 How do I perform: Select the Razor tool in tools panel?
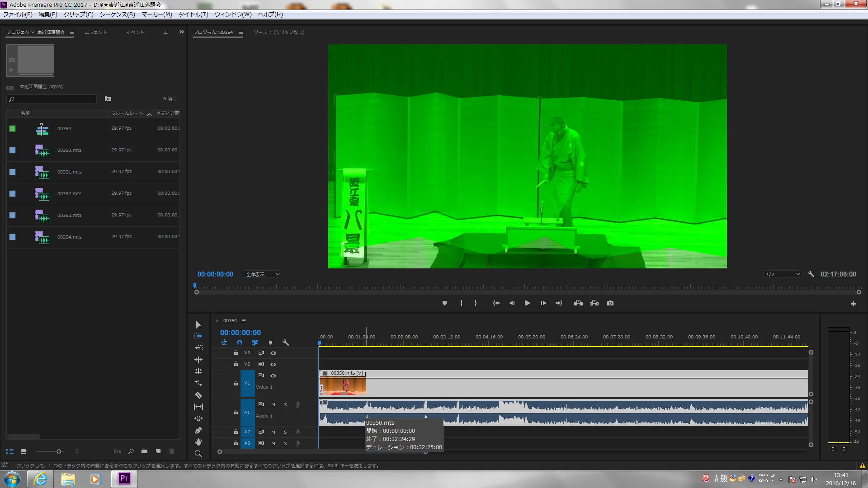point(198,395)
